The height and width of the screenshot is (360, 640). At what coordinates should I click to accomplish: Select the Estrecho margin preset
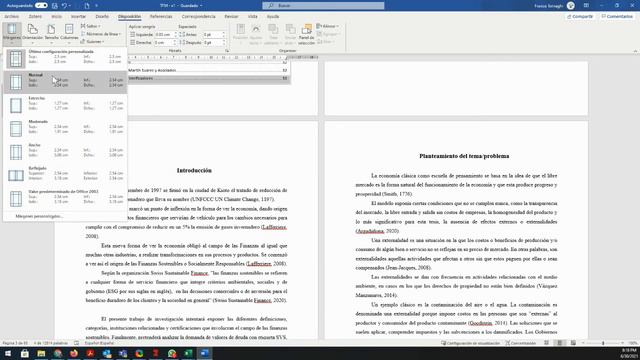pos(65,105)
